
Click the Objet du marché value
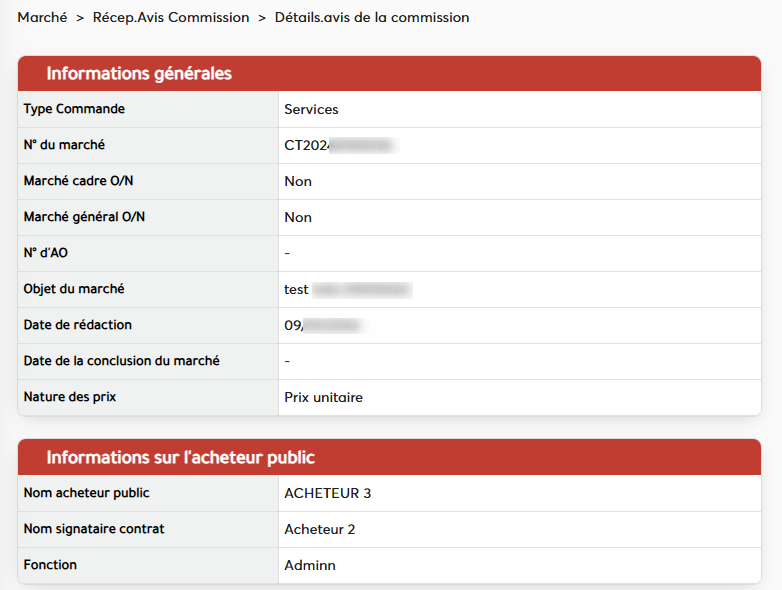tap(347, 289)
